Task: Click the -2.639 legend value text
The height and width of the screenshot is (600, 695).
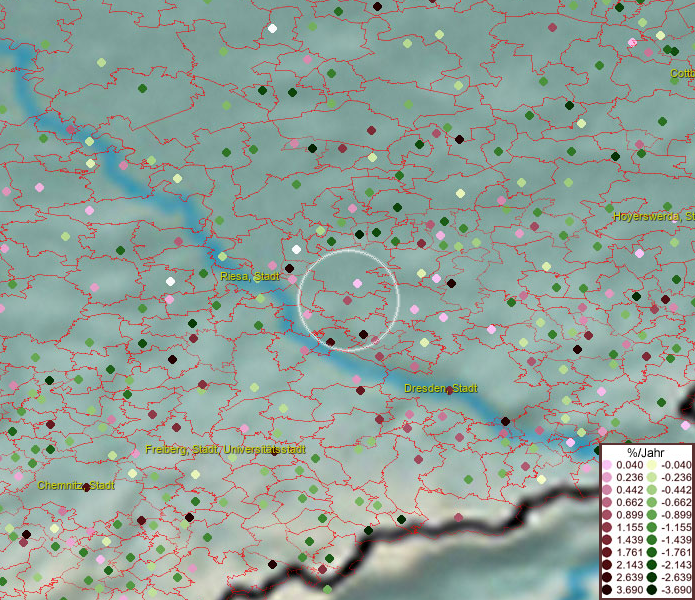Action: [x=676, y=577]
